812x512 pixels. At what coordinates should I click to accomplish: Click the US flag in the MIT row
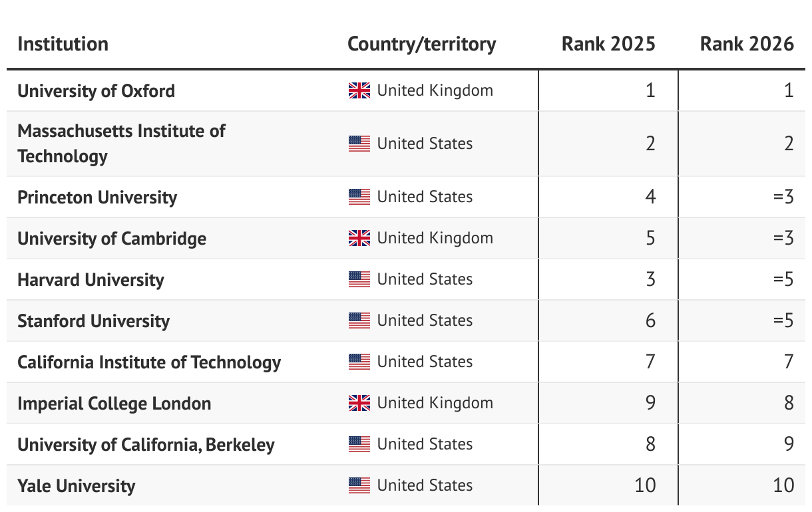[359, 144]
